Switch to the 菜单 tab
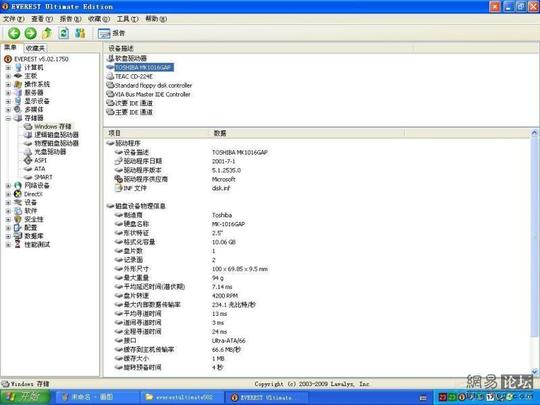The image size is (540, 405). coord(11,48)
